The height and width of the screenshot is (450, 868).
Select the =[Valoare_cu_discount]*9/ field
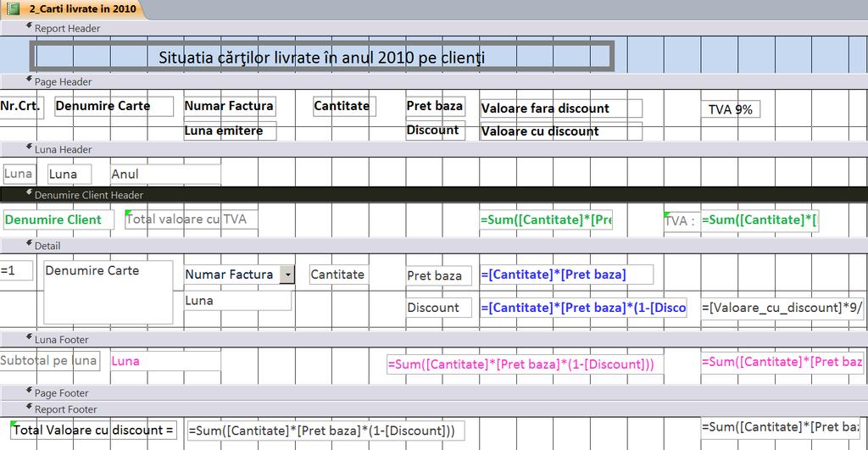pyautogui.click(x=782, y=308)
